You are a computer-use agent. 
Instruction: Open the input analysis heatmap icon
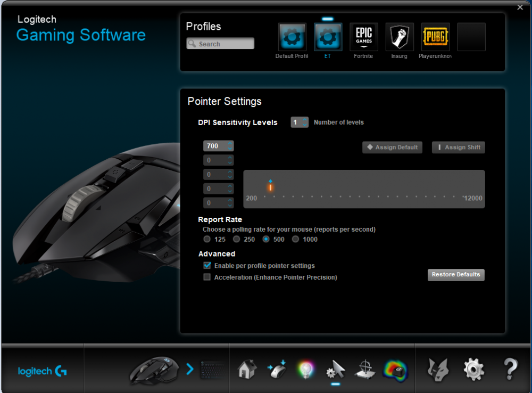[x=395, y=369]
